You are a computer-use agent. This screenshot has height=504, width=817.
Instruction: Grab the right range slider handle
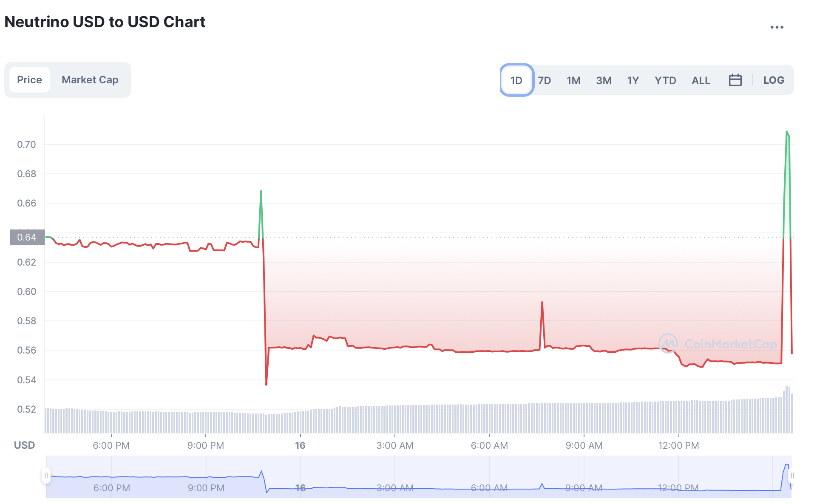(792, 475)
